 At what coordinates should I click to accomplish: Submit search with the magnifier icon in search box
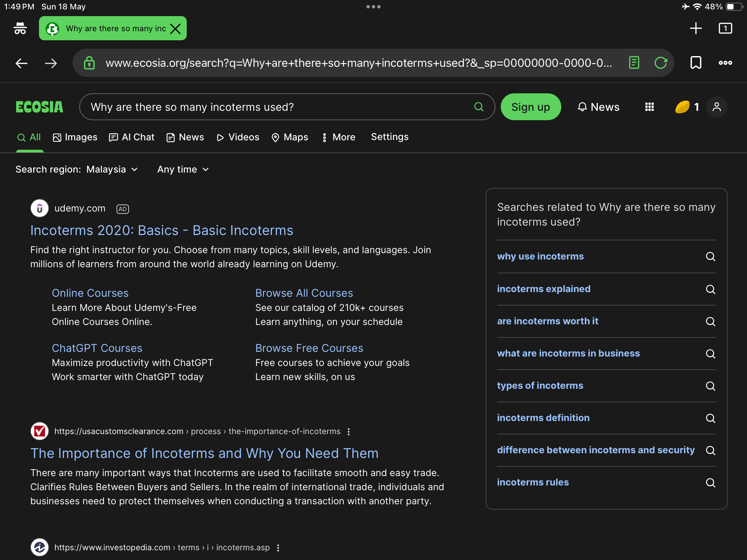(479, 107)
